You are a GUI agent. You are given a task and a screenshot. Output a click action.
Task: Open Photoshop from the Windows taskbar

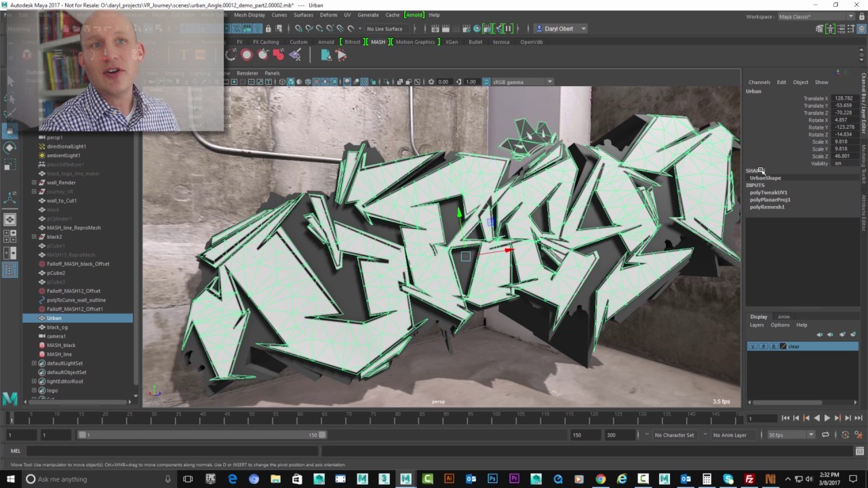(492, 479)
